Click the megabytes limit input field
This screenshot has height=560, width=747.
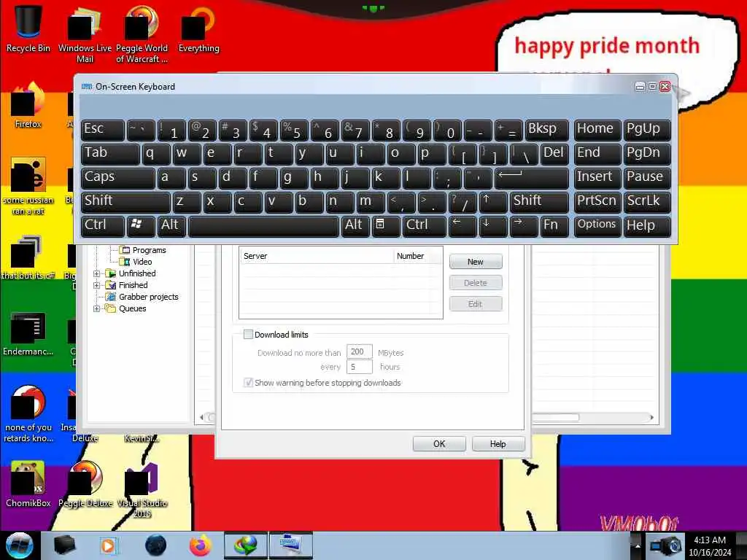(359, 352)
